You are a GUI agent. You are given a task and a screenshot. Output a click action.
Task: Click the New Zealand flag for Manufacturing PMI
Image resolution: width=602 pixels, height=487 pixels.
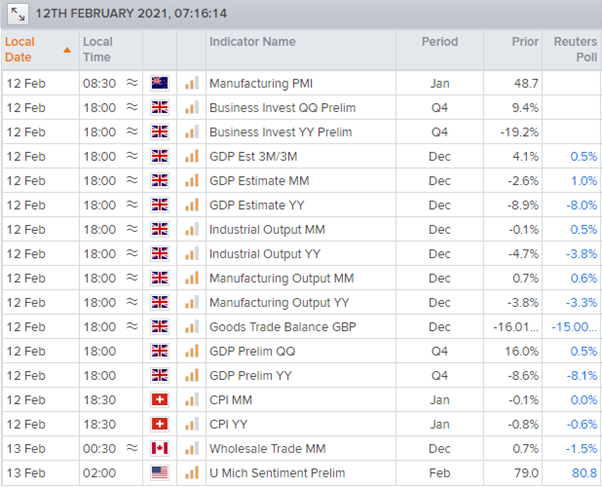click(x=159, y=83)
